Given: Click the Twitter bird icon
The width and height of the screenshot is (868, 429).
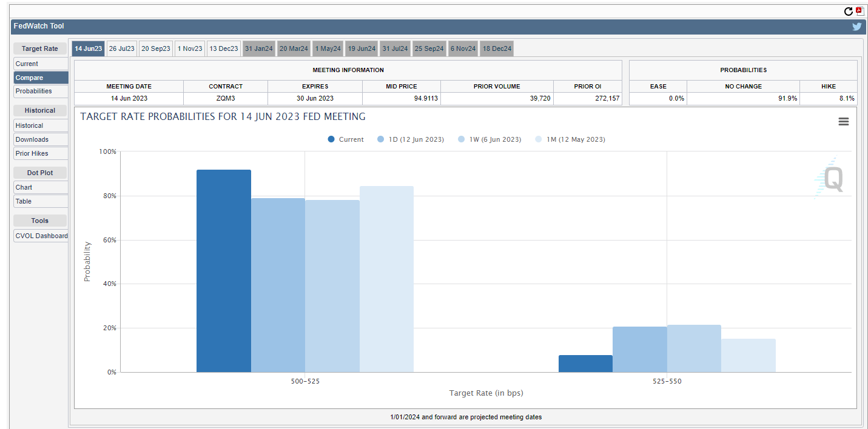Looking at the screenshot, I should (x=856, y=26).
